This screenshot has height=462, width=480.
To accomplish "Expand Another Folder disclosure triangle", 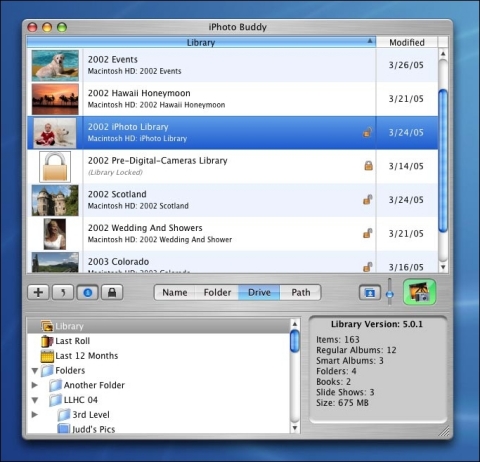I will point(35,385).
